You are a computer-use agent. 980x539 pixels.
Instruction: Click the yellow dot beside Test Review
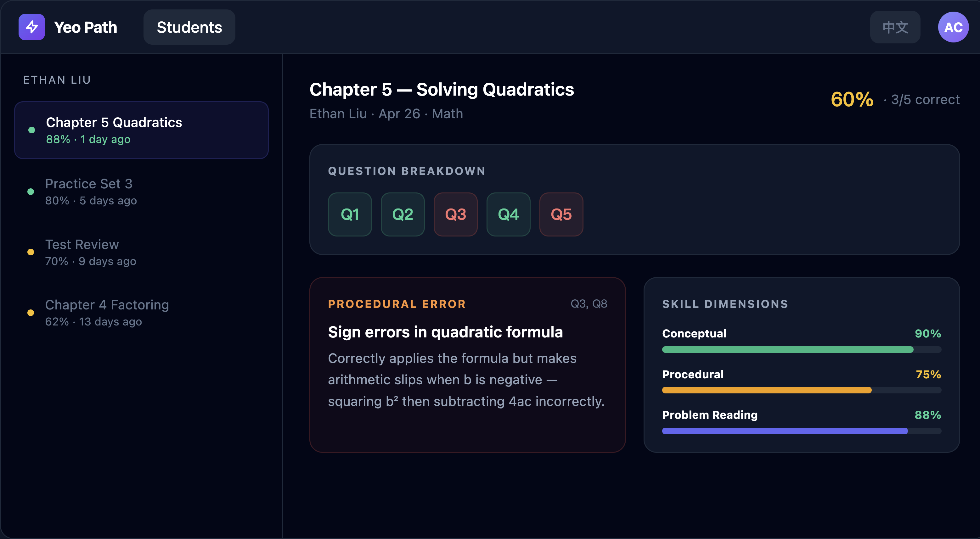(31, 252)
